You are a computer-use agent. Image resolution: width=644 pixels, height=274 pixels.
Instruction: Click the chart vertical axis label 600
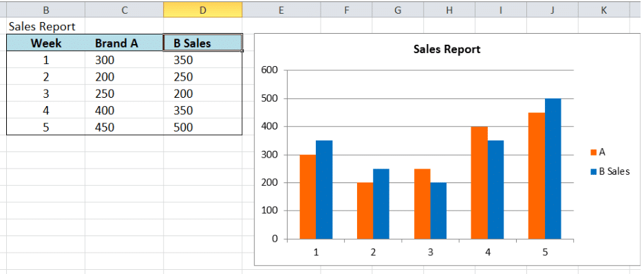click(269, 70)
